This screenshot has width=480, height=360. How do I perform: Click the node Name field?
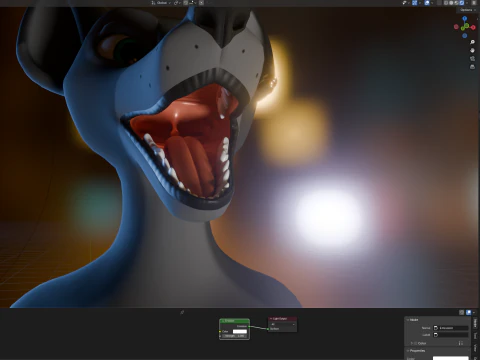point(451,328)
